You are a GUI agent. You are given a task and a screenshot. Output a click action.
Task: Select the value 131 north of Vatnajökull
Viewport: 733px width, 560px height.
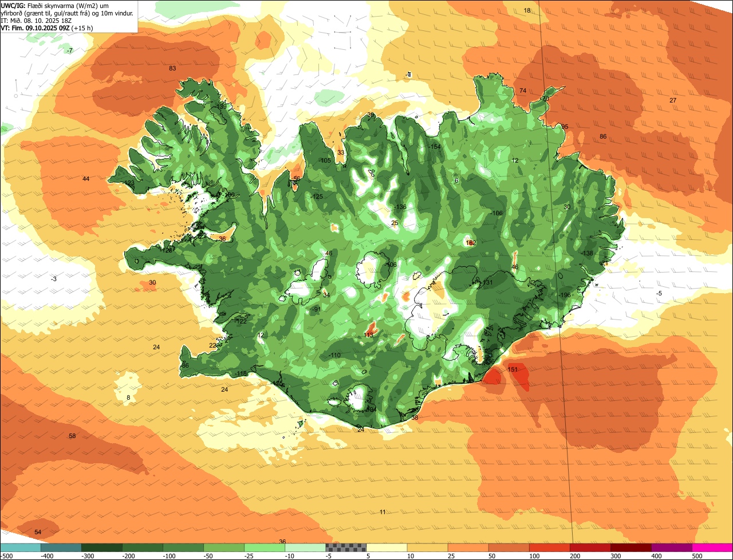(487, 283)
